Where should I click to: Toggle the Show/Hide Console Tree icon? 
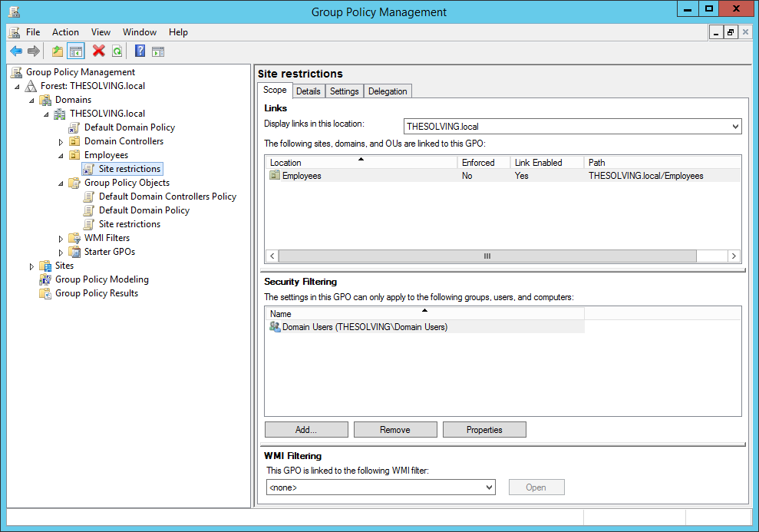[76, 51]
